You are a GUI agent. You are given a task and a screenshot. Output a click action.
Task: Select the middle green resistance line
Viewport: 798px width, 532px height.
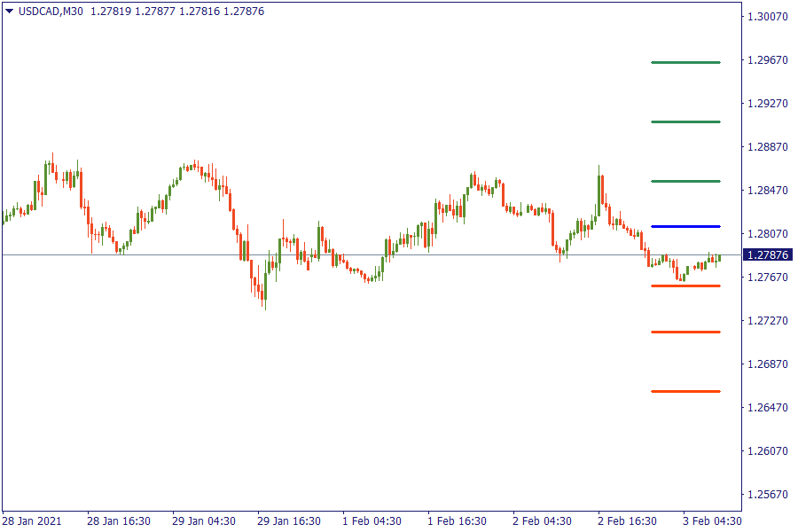pyautogui.click(x=685, y=121)
